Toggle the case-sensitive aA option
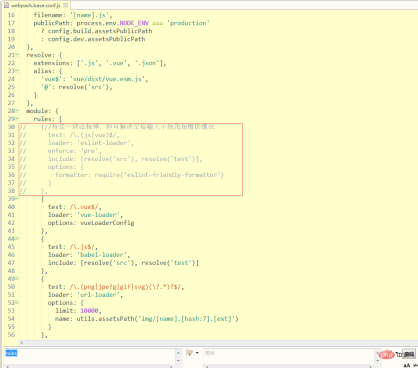Screen dimensions: 418x368 (407, 366)
